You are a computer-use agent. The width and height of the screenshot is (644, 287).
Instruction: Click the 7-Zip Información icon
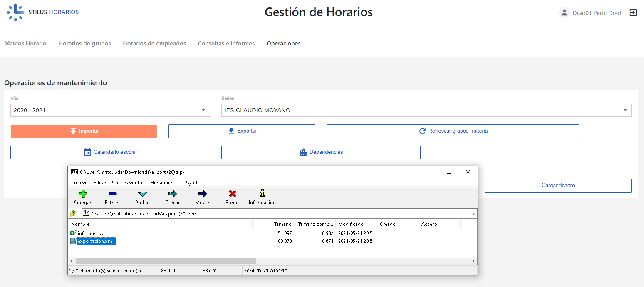tap(262, 193)
